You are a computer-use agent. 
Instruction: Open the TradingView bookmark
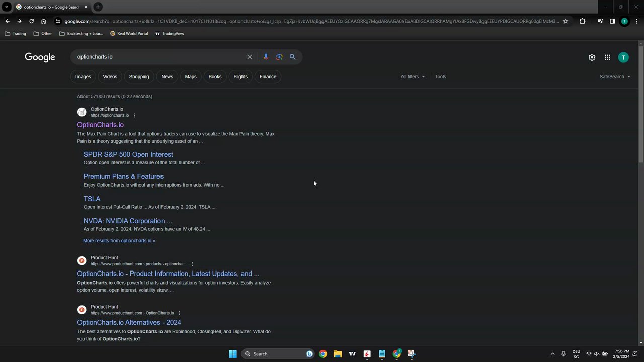click(x=170, y=33)
